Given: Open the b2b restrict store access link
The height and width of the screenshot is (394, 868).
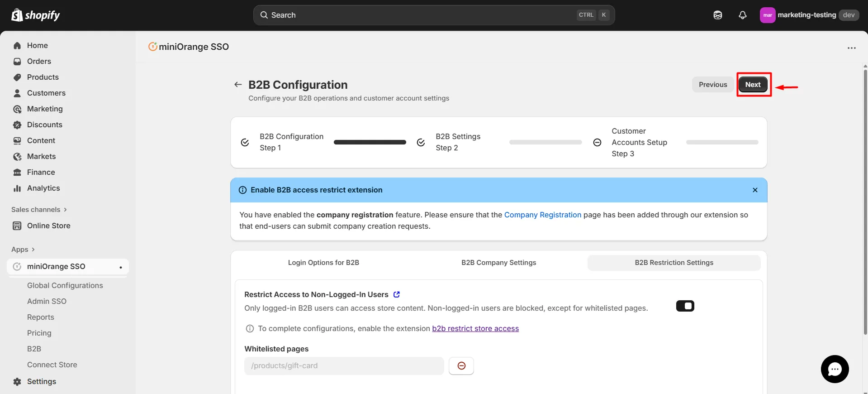Looking at the screenshot, I should click(475, 328).
